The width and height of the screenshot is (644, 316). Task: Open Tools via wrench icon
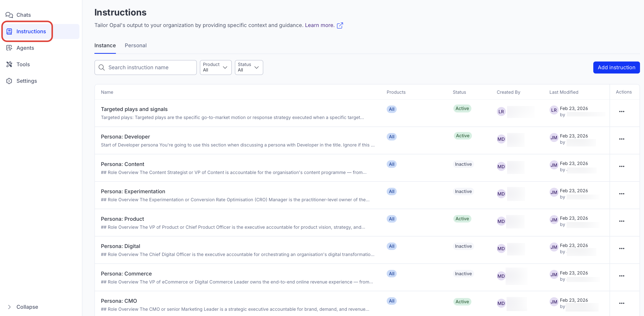(x=9, y=64)
